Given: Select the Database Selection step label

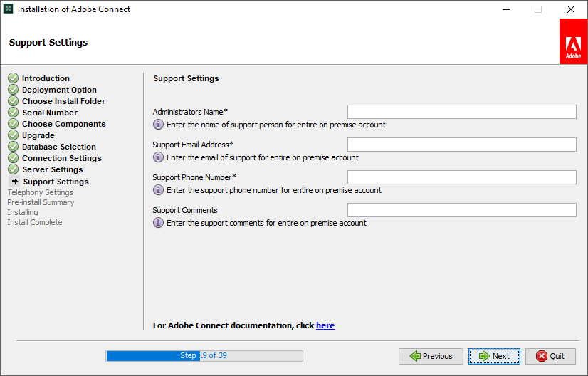Looking at the screenshot, I should pyautogui.click(x=59, y=147).
